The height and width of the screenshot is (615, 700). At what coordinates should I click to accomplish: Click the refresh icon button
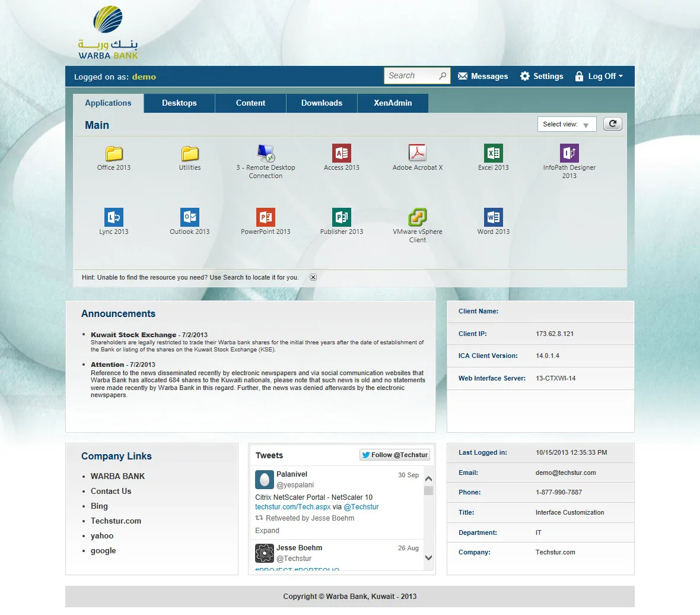tap(612, 123)
